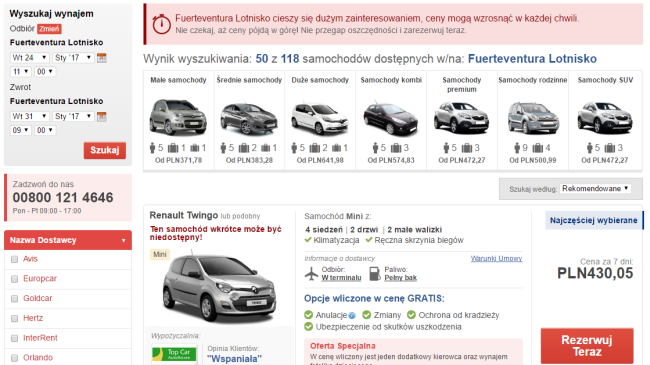650x365 pixels.
Task: Open the pickup month dropdown Sty '17
Action: (73, 58)
